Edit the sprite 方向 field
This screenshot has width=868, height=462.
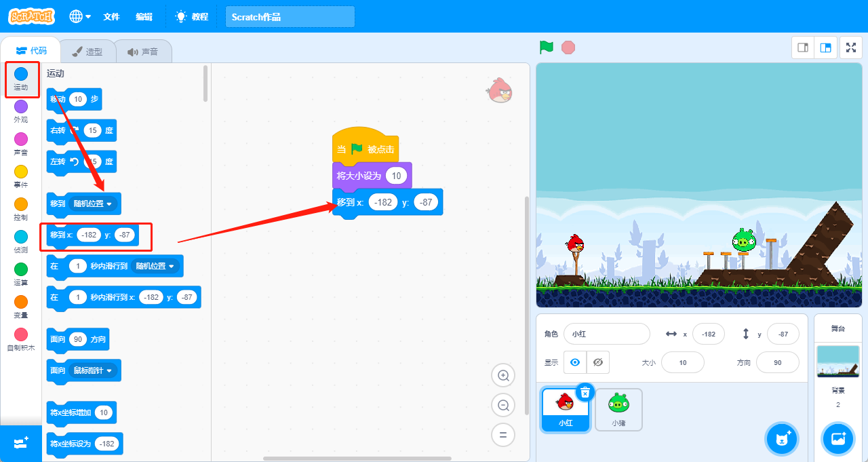777,362
